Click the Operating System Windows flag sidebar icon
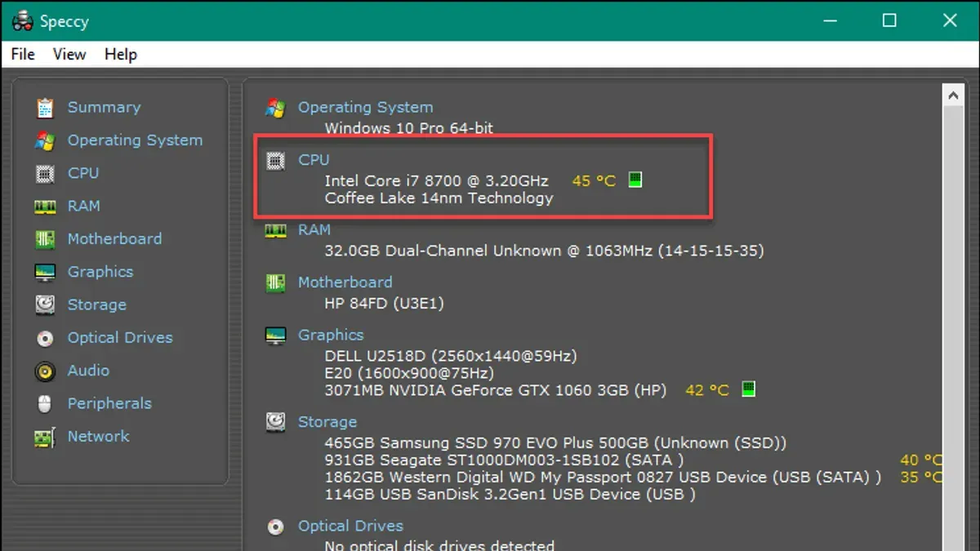Screen dimensions: 980x551 click(x=45, y=140)
